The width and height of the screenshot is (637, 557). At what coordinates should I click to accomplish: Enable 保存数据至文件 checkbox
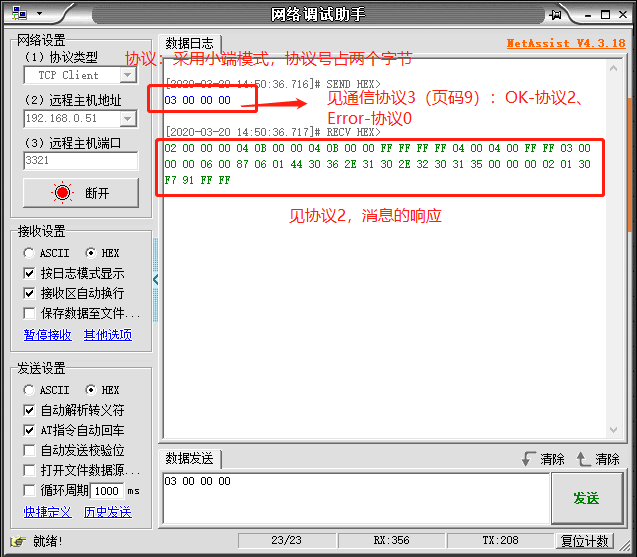29,313
